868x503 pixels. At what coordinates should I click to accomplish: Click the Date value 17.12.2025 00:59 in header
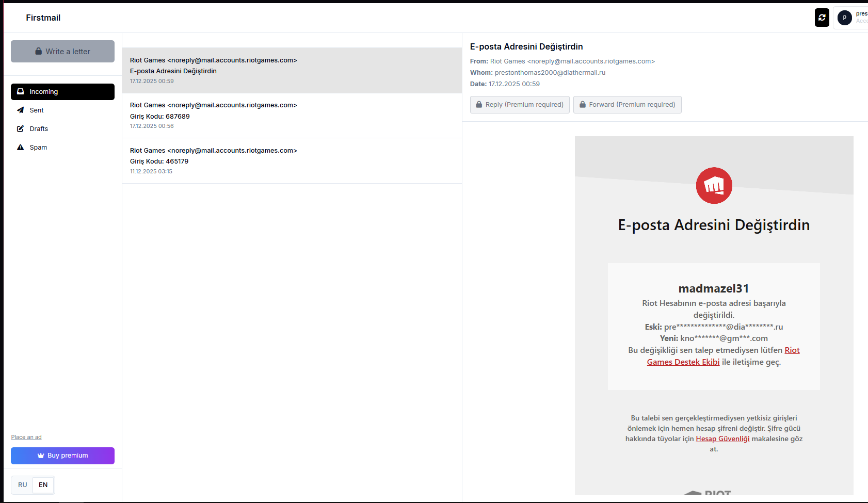tap(514, 84)
